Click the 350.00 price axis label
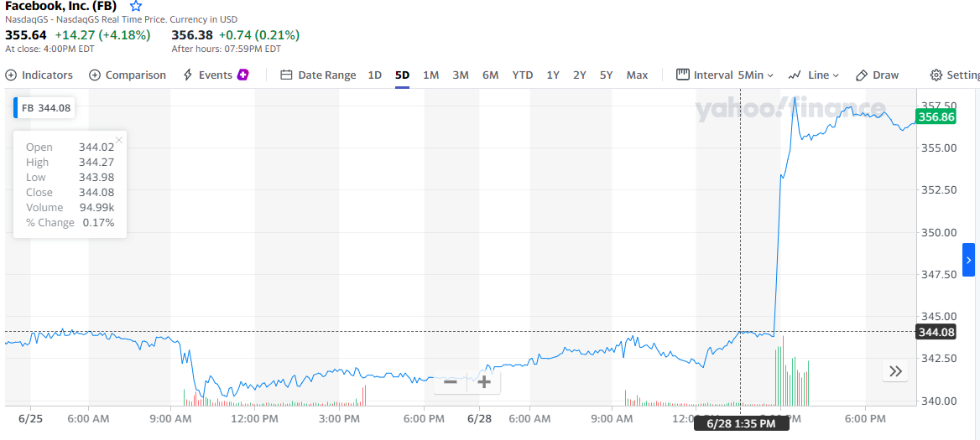This screenshot has width=980, height=440. 939,232
